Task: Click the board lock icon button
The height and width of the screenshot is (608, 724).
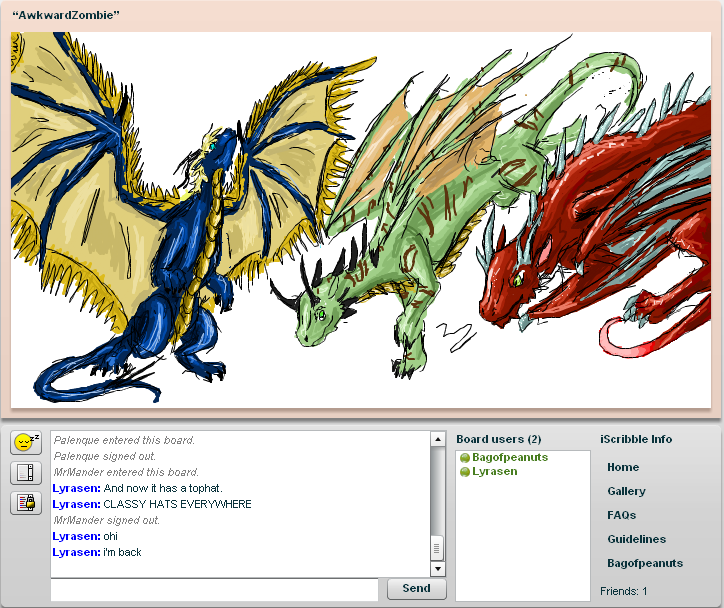Action: tap(25, 503)
